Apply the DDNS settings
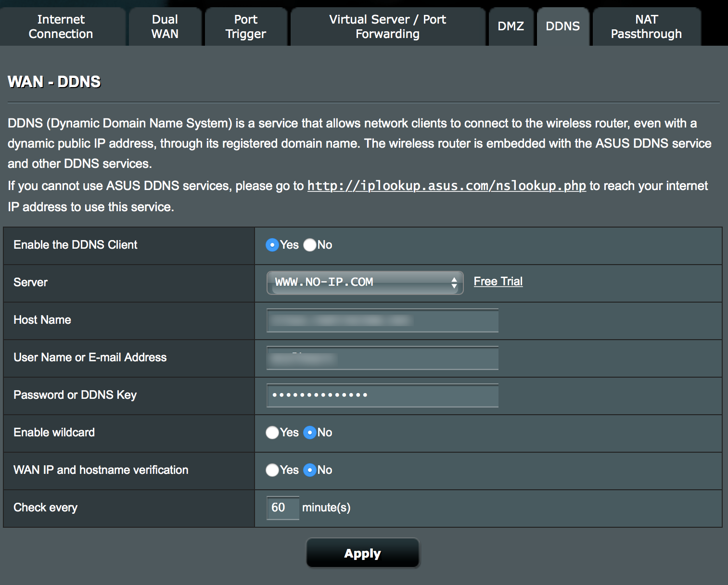The image size is (728, 585). pyautogui.click(x=363, y=553)
